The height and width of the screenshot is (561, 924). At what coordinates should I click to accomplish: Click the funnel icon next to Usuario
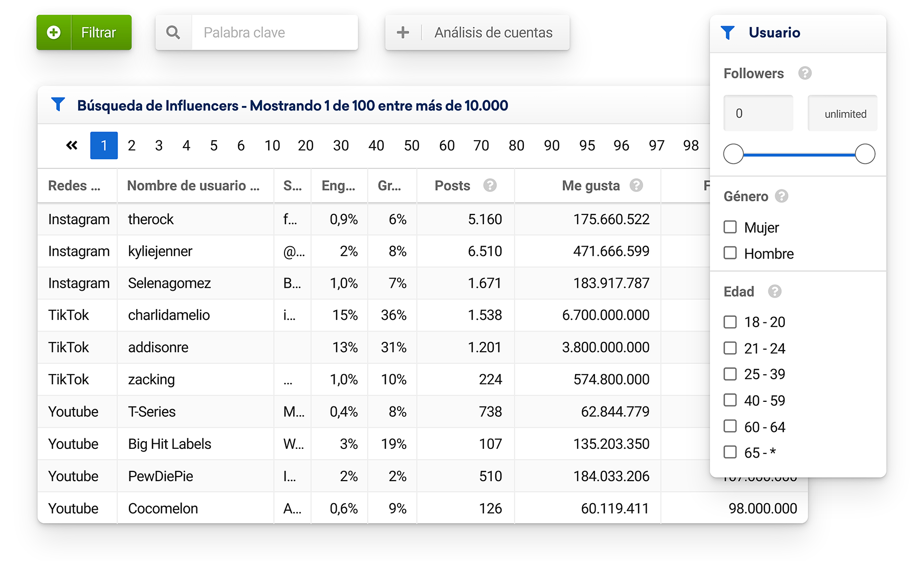pyautogui.click(x=728, y=33)
